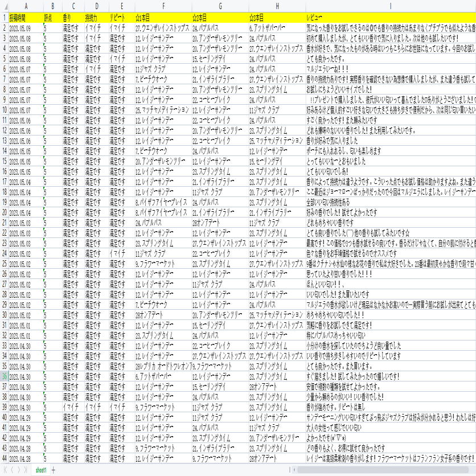The image size is (476, 476).
Task: Select cell '20.アンダーザレモンツリー' in row 15 column F
Action: 163,161
